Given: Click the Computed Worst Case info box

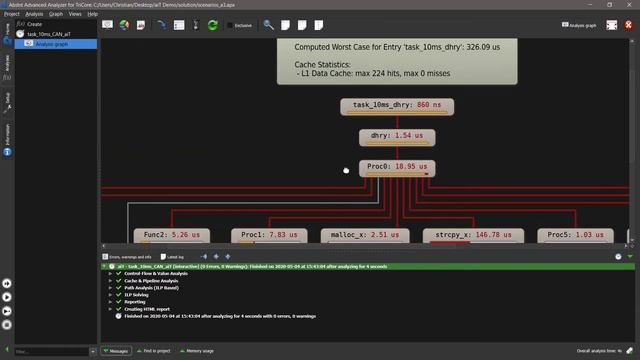Looking at the screenshot, I should coord(397,61).
